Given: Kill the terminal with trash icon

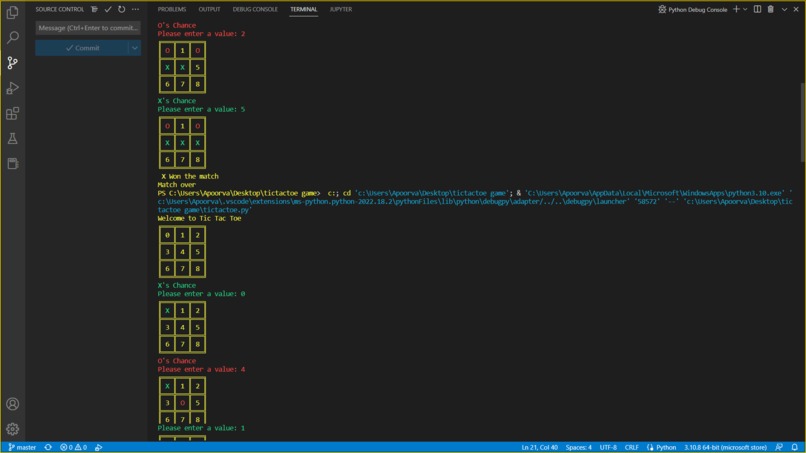Looking at the screenshot, I should pos(771,9).
